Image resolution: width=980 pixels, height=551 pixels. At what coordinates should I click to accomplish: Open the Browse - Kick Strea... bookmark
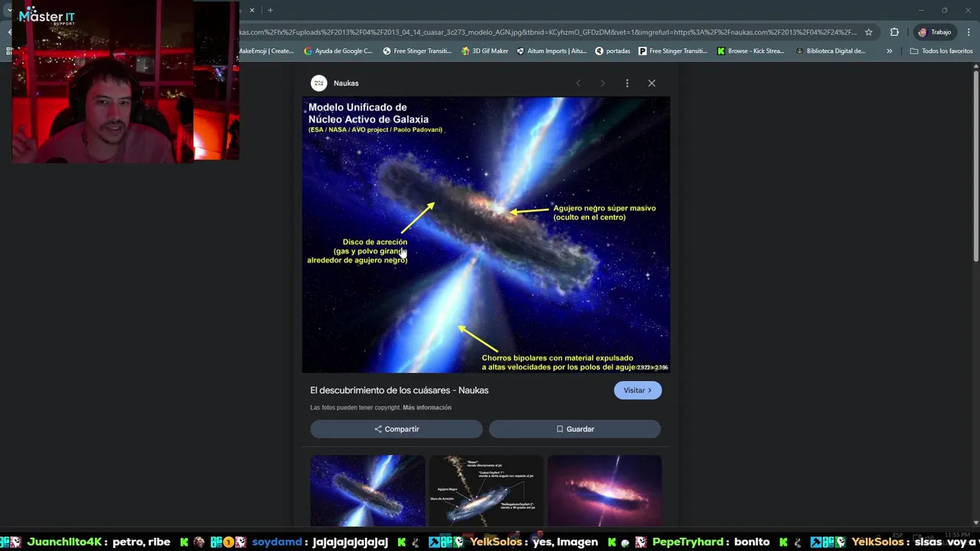point(751,51)
